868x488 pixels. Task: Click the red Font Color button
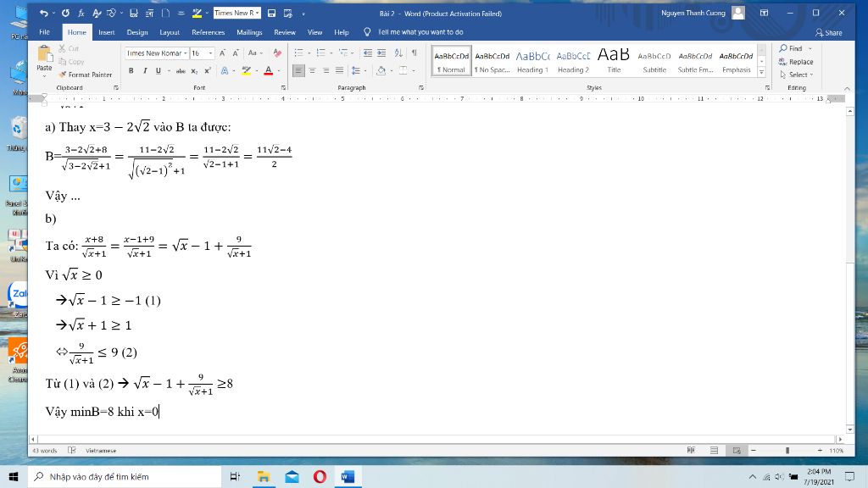click(269, 71)
